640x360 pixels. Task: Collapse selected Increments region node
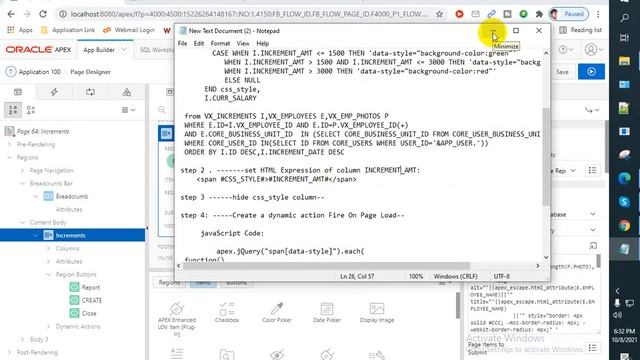coord(36,236)
